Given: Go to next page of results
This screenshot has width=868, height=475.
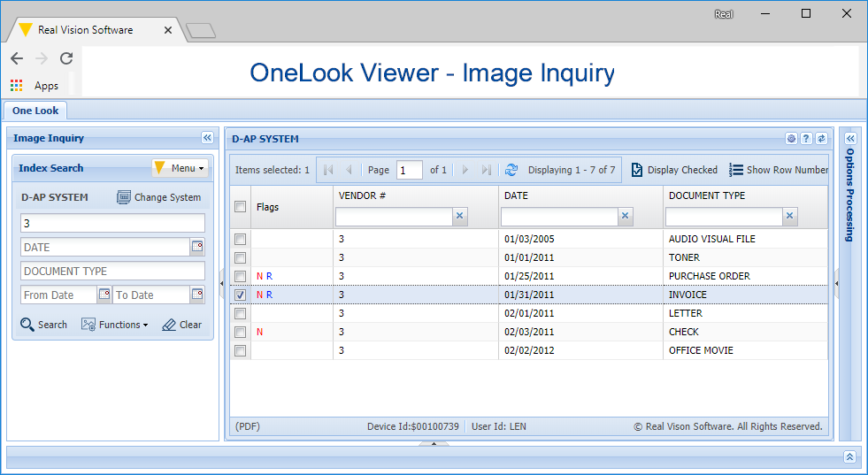Looking at the screenshot, I should [465, 170].
